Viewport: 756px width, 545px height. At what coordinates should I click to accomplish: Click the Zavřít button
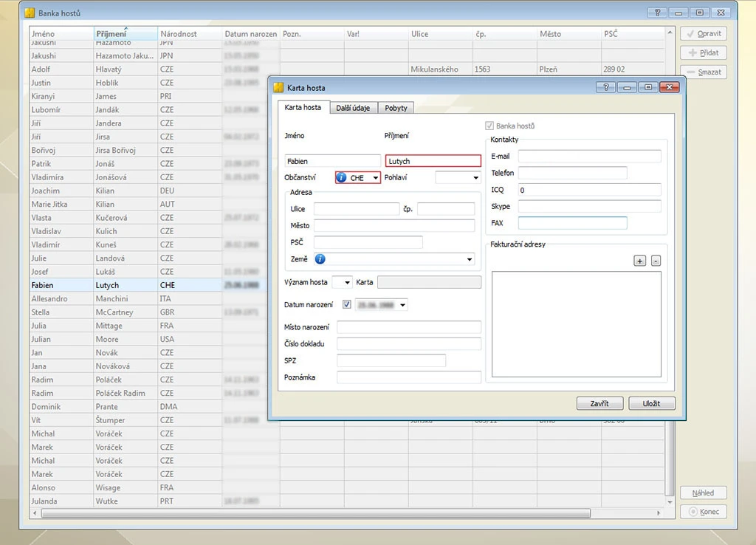[x=599, y=404]
